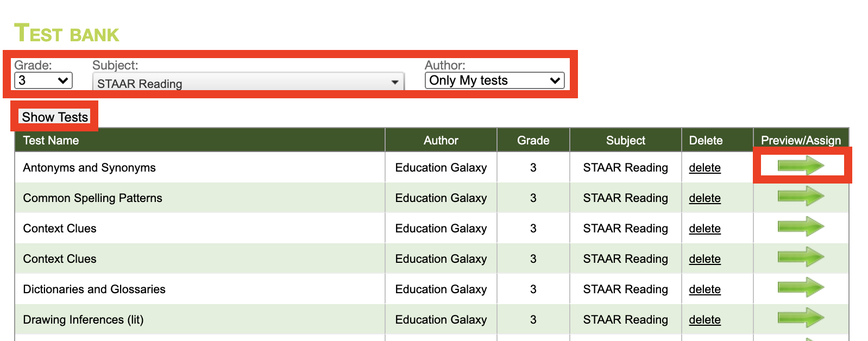Open preview arrow for Dictionaries and Glossaries
Viewport: 868px width, 341px height.
point(801,287)
